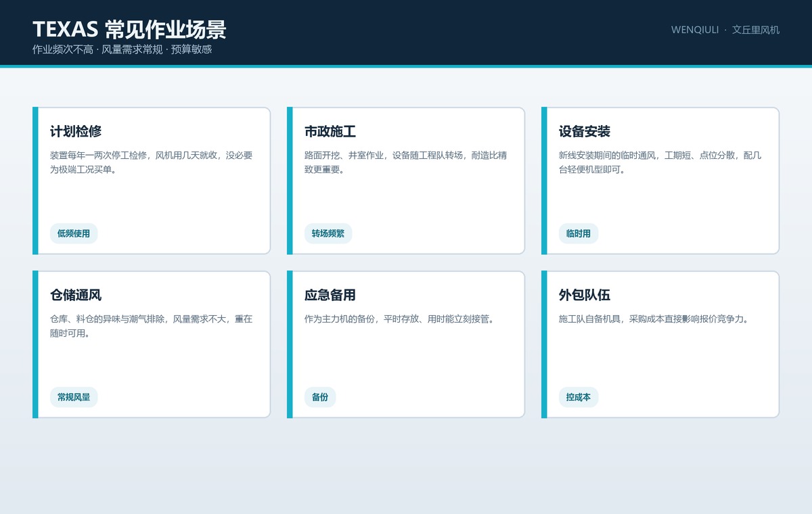
Task: Click the 市政施工 card title
Action: [330, 131]
